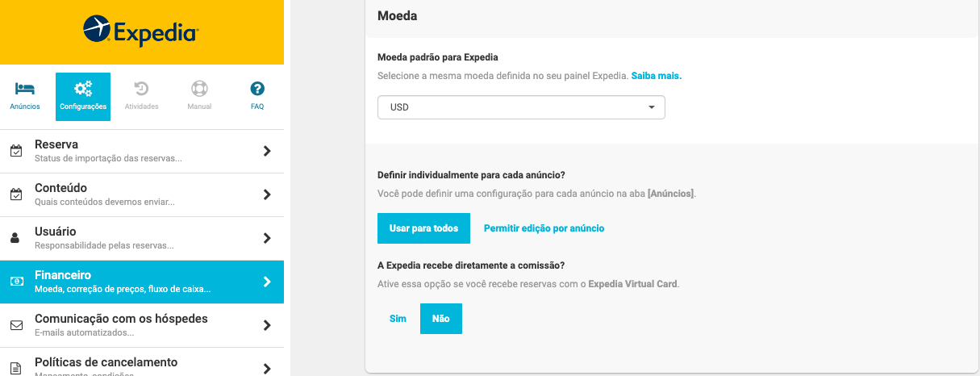Choose Sim for Expedia commission

coord(398,319)
